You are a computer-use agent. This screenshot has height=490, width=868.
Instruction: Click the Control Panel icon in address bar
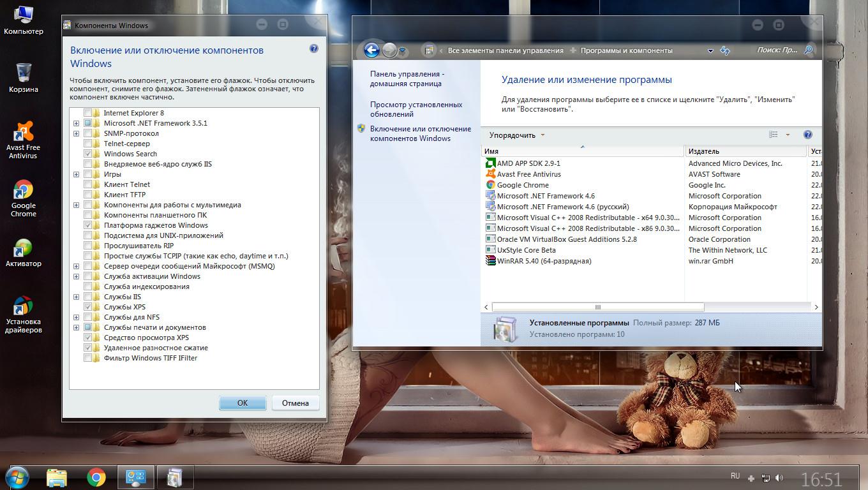point(429,50)
